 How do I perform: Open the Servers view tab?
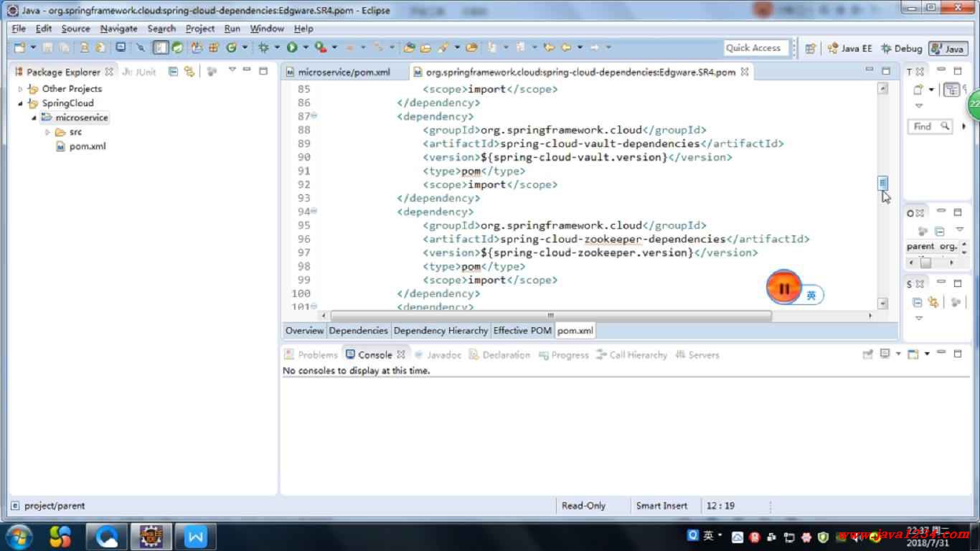(697, 354)
